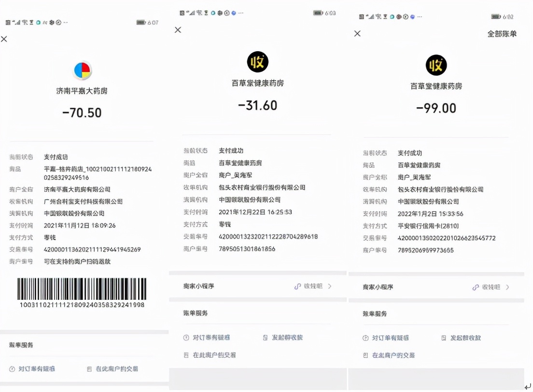Tap 在此商户的交易 on the -70.50 receipt
Viewport: 533px width, 392px height.
tap(117, 369)
